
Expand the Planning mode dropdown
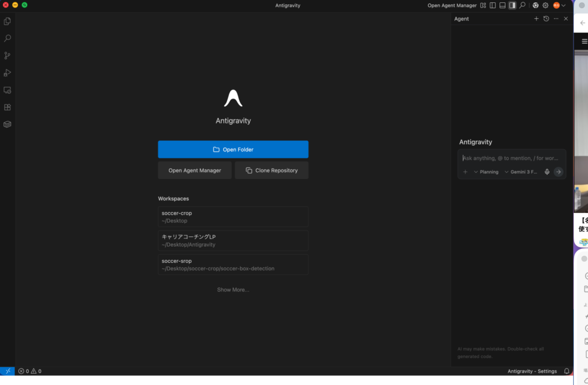486,172
